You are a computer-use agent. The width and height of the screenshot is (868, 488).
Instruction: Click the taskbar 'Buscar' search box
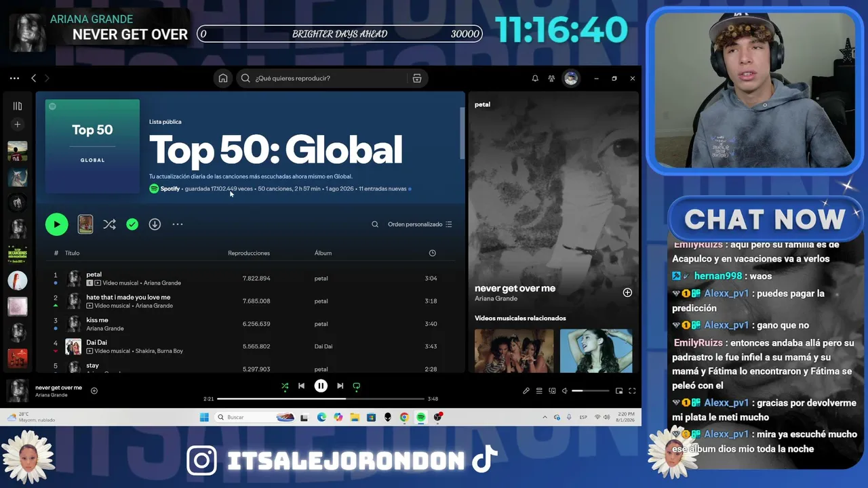pos(256,418)
